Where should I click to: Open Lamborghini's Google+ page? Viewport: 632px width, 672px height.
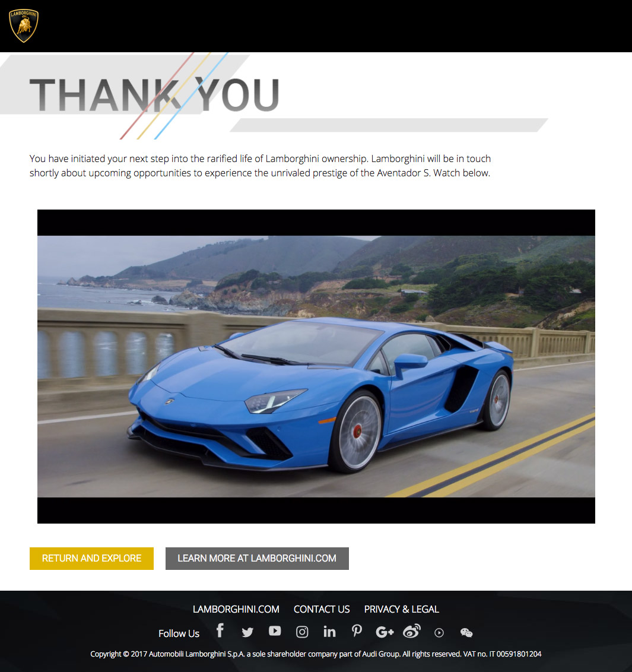point(385,632)
